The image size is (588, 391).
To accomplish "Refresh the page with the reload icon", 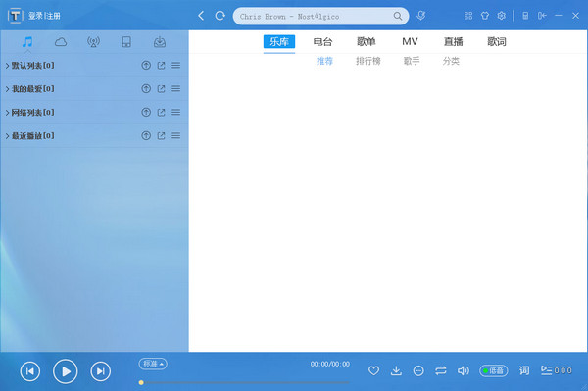I will click(x=220, y=16).
